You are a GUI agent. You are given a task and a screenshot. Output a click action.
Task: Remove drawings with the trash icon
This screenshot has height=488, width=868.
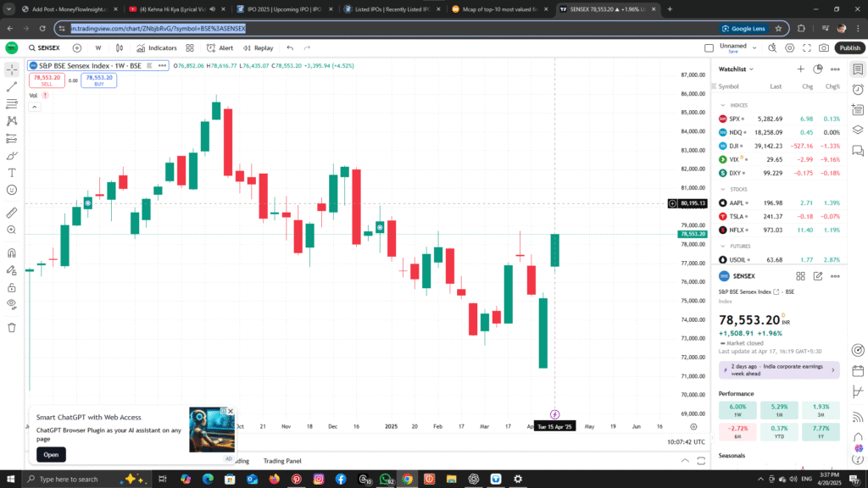12,328
